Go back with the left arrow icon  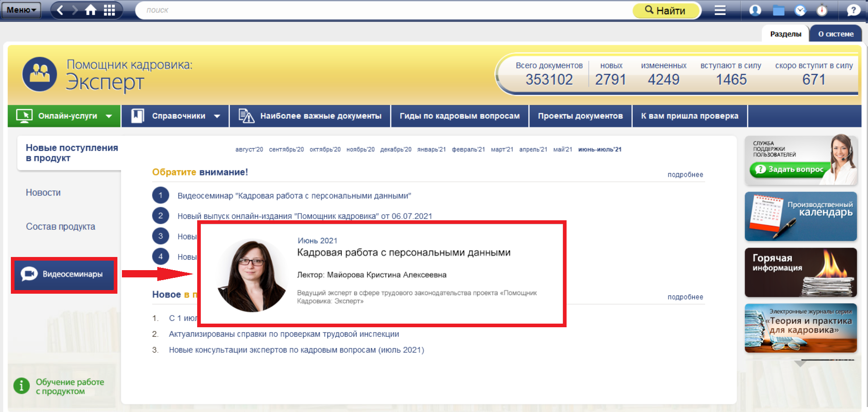coord(60,10)
